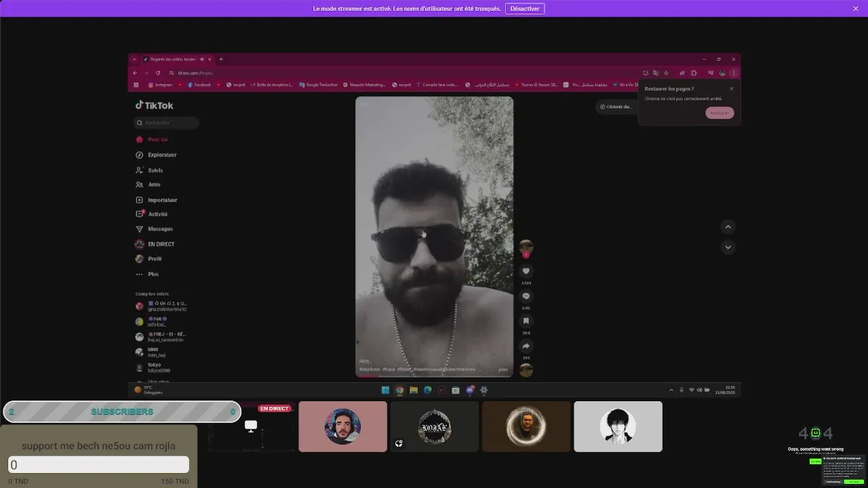Open Messages in TikTok sidebar

tap(154, 229)
